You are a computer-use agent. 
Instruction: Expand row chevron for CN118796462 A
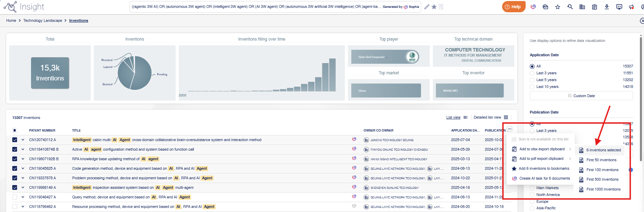pos(23,207)
